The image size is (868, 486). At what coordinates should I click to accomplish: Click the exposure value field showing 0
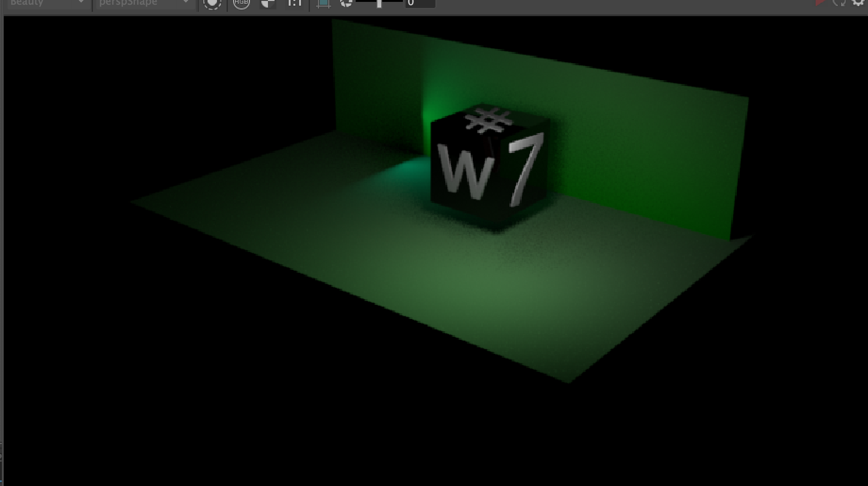click(x=420, y=3)
